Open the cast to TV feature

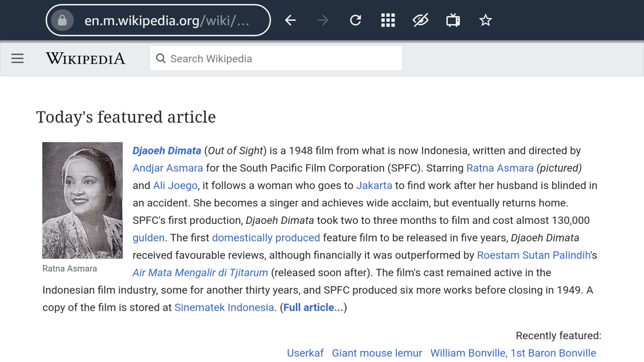[x=453, y=20]
